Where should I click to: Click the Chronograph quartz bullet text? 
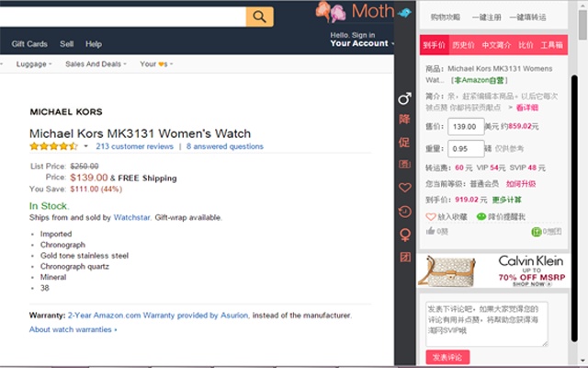(x=74, y=267)
